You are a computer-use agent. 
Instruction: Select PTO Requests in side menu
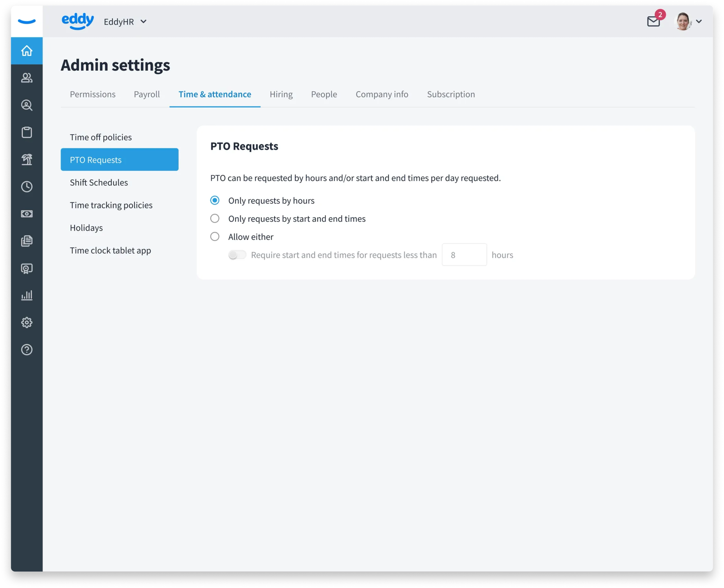pos(120,159)
